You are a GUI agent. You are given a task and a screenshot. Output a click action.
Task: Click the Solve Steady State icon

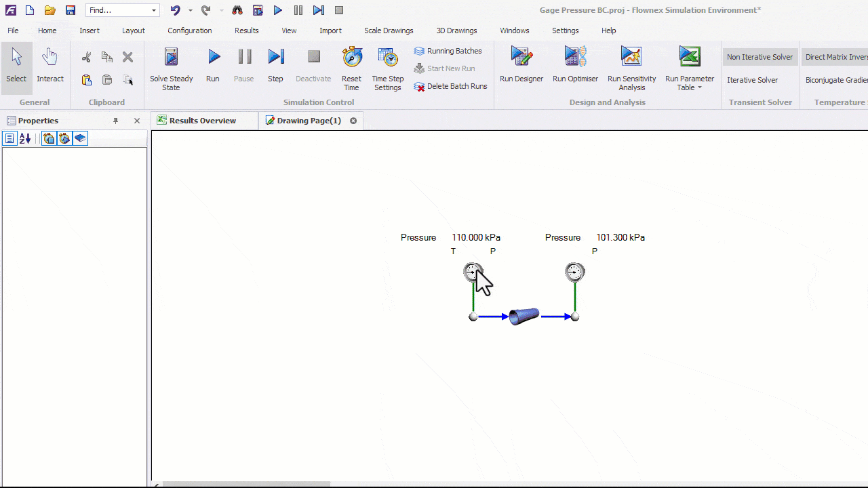click(172, 58)
